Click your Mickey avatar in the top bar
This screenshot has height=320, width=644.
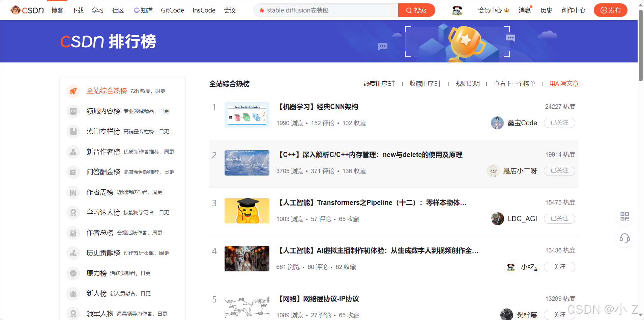[x=457, y=10]
